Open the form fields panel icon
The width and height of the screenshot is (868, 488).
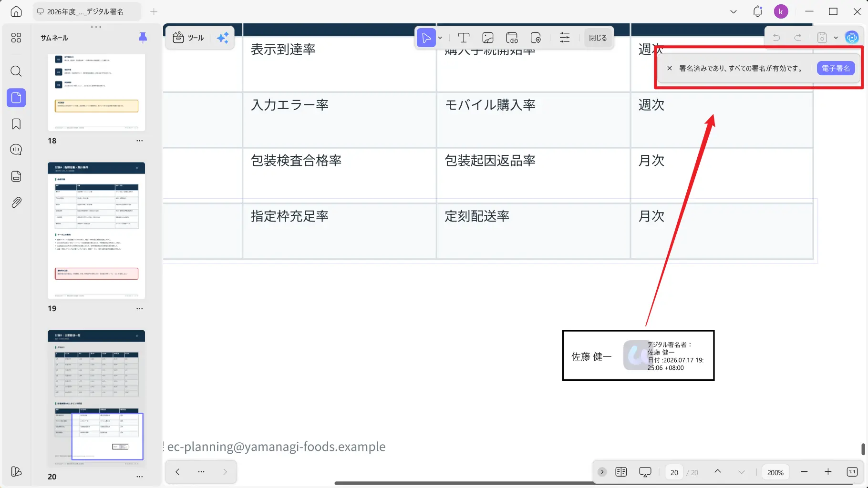click(16, 176)
